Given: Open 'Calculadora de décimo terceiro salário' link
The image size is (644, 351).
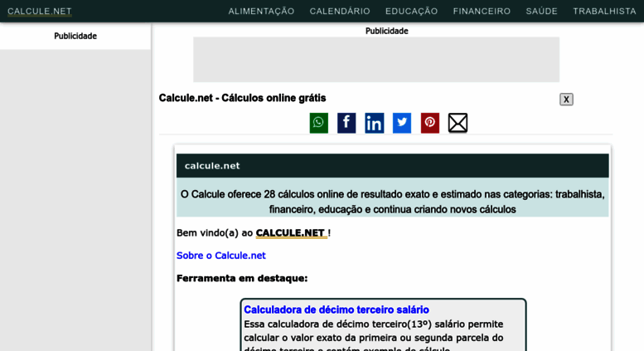Looking at the screenshot, I should click(x=337, y=310).
